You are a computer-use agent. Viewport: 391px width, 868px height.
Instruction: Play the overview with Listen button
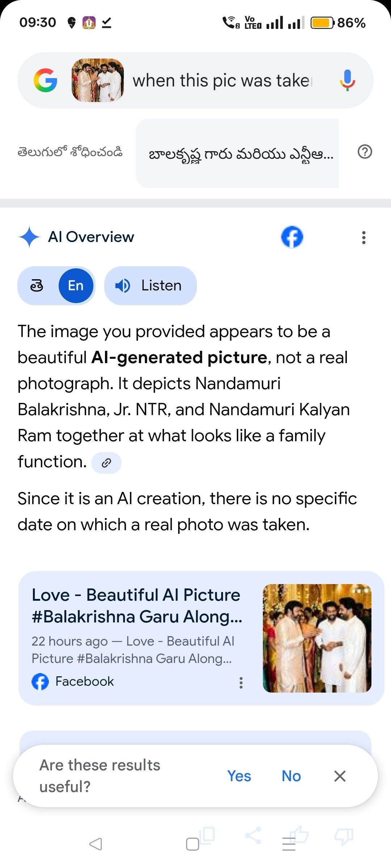point(150,286)
